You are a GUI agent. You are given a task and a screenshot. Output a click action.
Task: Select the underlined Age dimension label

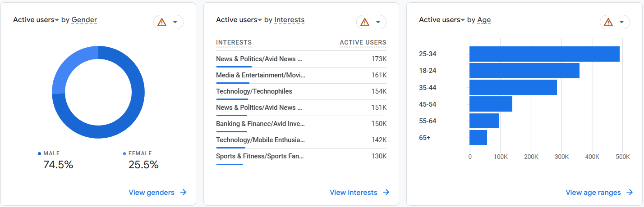484,20
